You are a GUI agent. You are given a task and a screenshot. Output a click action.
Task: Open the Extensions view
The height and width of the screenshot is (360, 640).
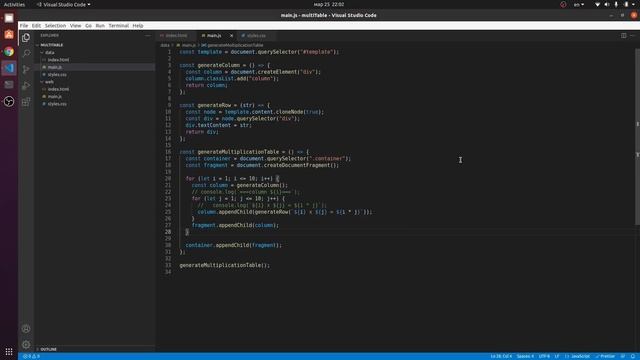click(26, 102)
